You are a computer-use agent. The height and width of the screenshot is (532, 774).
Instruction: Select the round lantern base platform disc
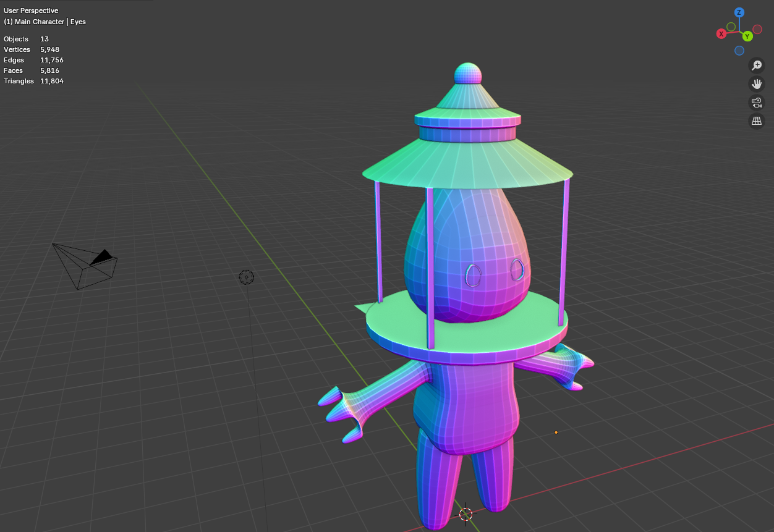(x=467, y=327)
